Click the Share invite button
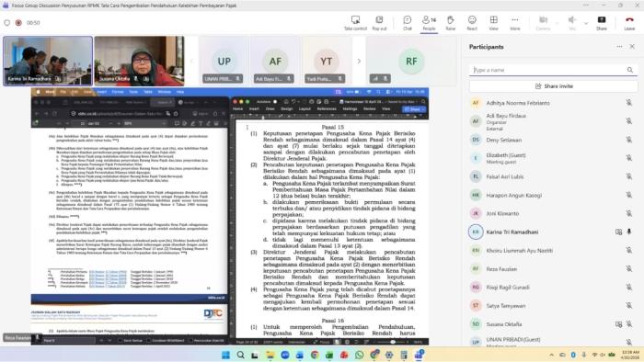Viewport: 644px width, 362px height. point(554,86)
